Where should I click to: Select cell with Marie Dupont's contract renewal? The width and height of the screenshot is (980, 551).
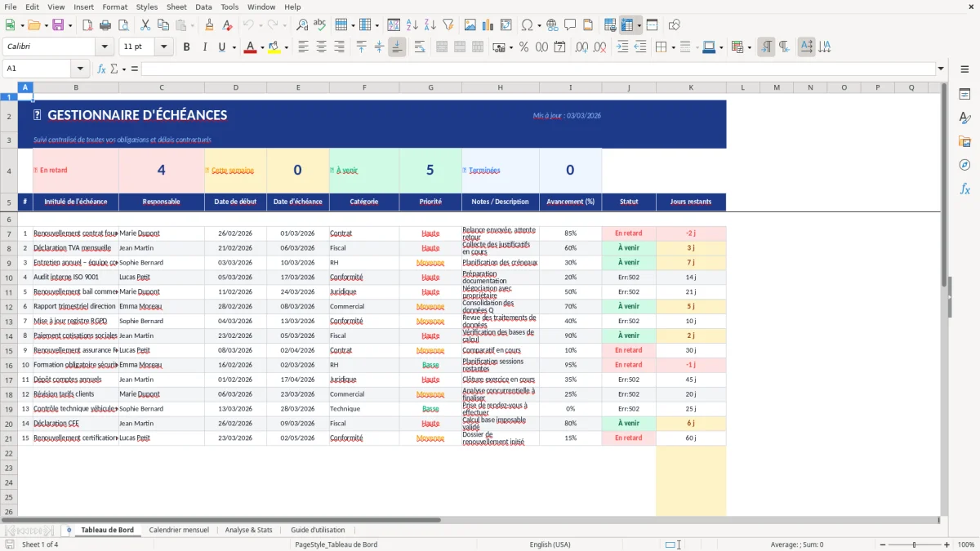(x=76, y=233)
